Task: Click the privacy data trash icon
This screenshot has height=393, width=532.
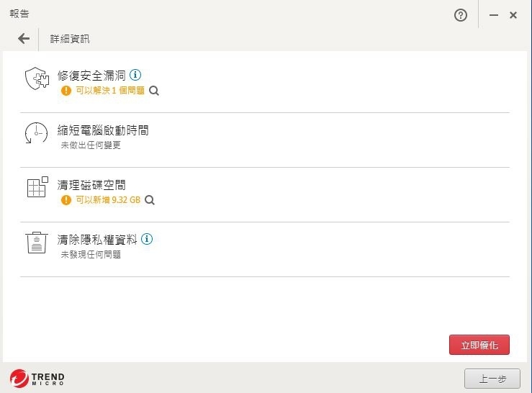Action: tap(36, 243)
